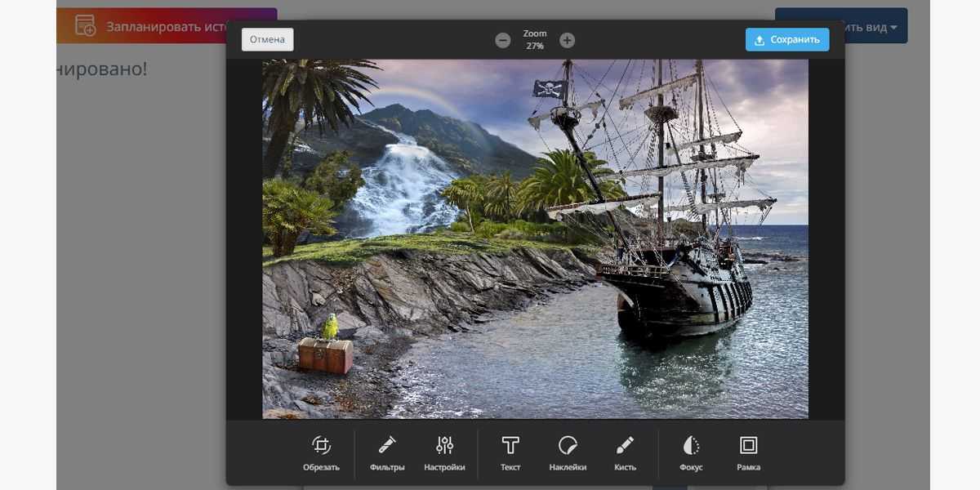Image resolution: width=980 pixels, height=490 pixels.
Task: Click the Zoom 27% indicator
Action: [x=535, y=40]
